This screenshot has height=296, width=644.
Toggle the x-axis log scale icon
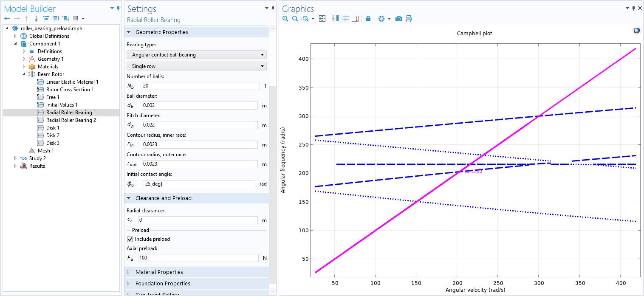(336, 19)
